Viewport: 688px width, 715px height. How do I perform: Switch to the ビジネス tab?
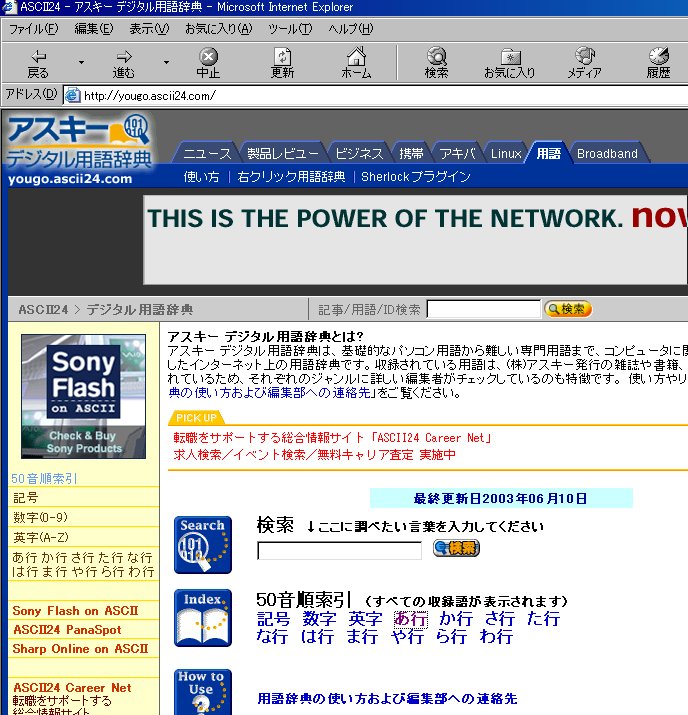[x=359, y=154]
